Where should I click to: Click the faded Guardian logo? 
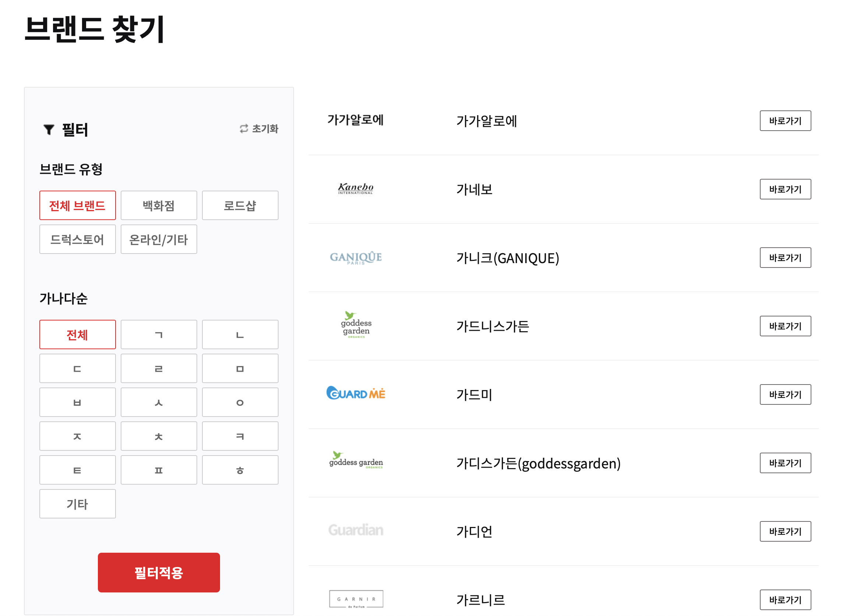(x=356, y=530)
